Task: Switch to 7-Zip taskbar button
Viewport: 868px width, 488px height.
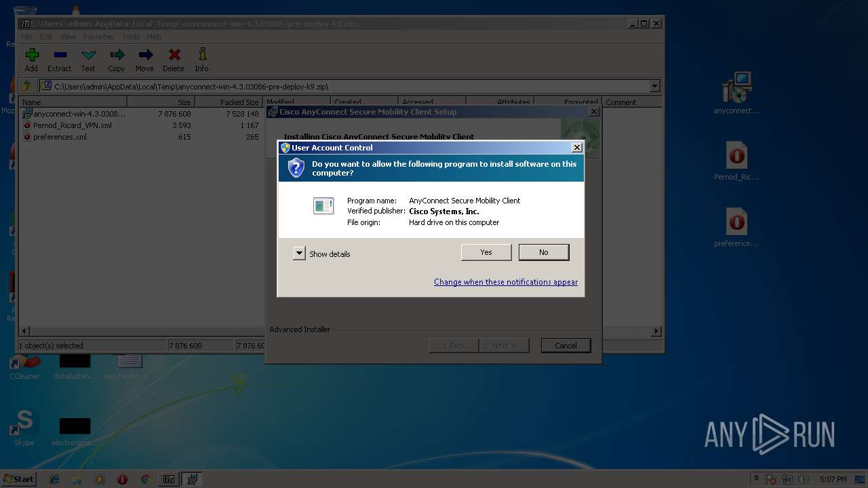Action: [169, 479]
